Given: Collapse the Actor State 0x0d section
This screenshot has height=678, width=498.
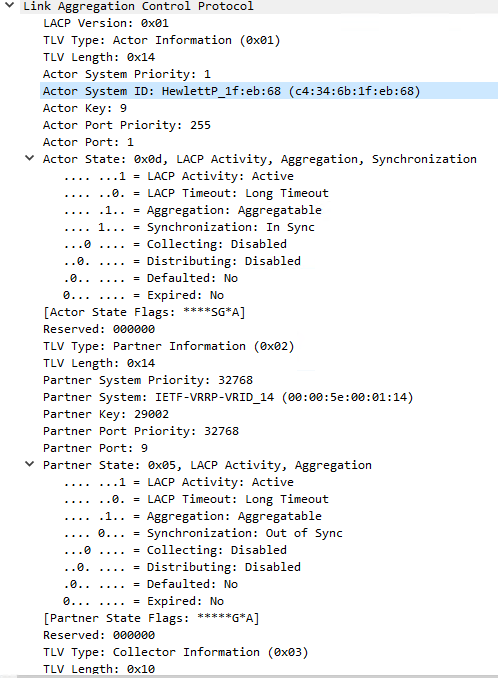Looking at the screenshot, I should pos(29,159).
